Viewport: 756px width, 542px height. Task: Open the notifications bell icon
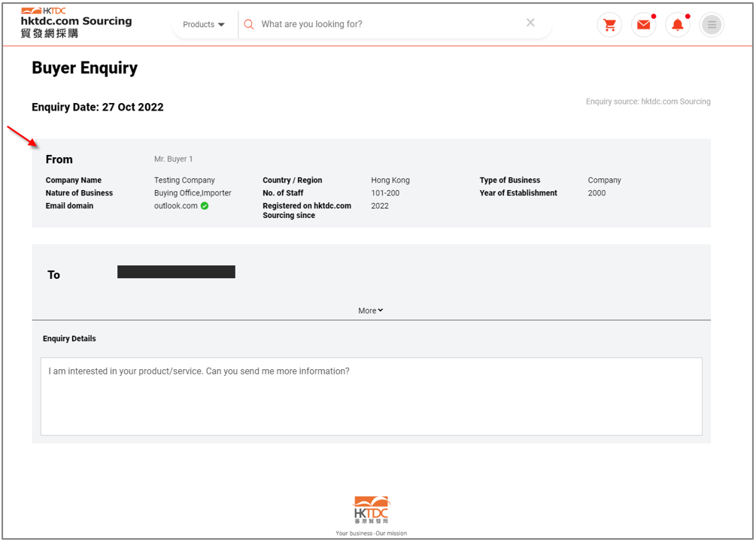pos(678,25)
